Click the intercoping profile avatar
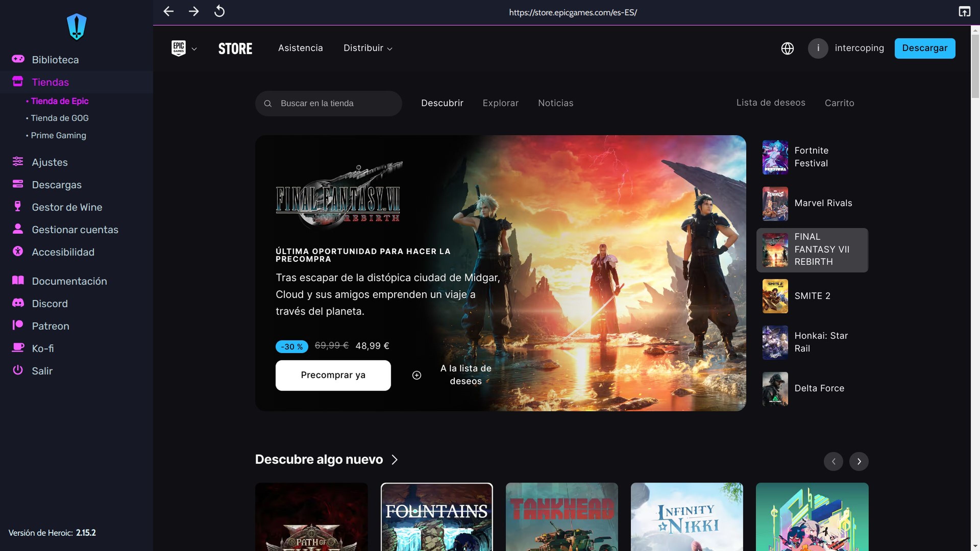Viewport: 980px width, 551px height. (818, 48)
